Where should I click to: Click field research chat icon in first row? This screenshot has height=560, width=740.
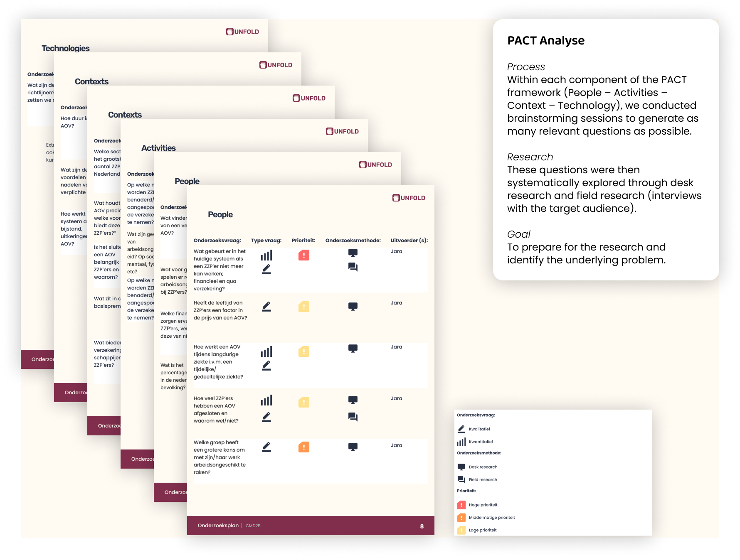click(353, 267)
